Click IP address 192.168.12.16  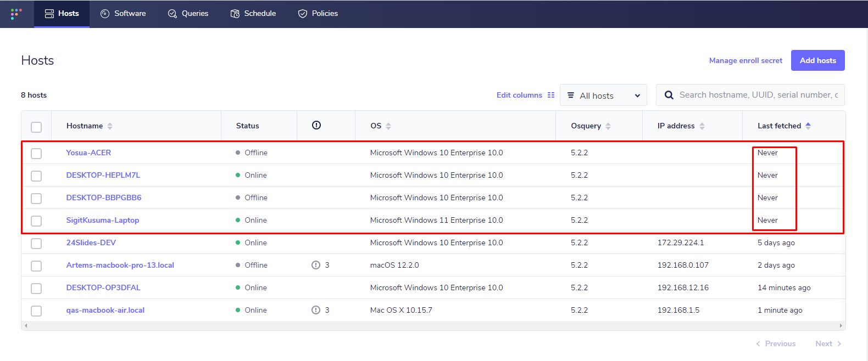[x=683, y=287]
